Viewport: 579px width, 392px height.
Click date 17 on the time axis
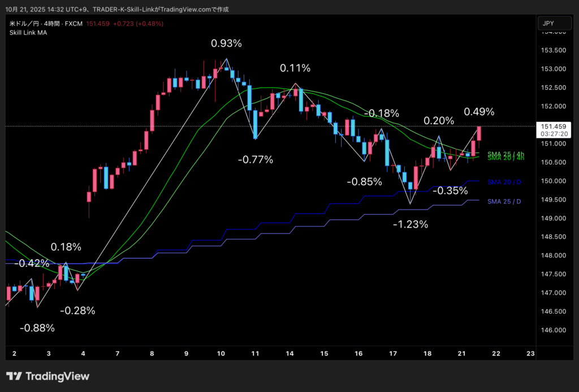(x=393, y=354)
